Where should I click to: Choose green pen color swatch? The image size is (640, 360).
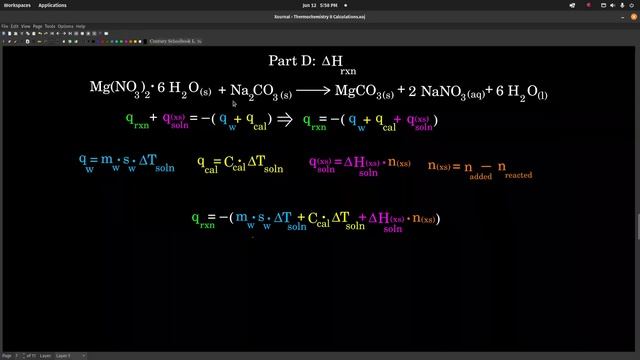point(107,41)
